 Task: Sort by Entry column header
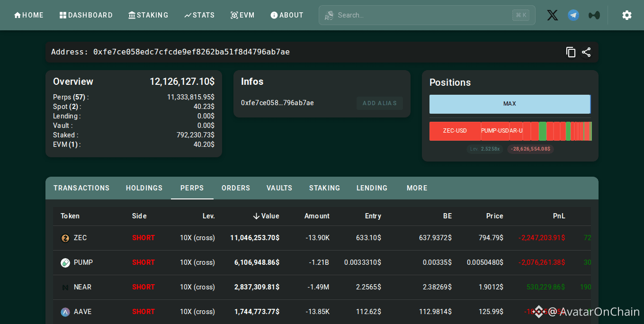pos(373,216)
